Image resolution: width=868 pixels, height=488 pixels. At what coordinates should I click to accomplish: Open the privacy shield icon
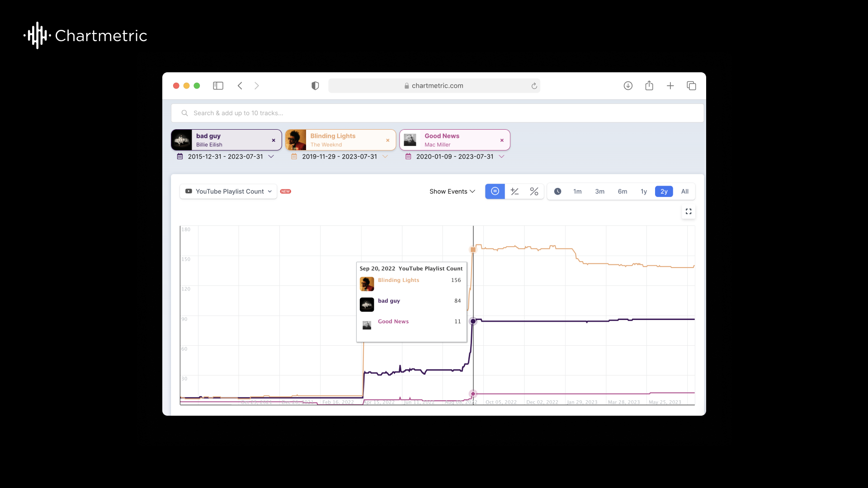pos(315,86)
